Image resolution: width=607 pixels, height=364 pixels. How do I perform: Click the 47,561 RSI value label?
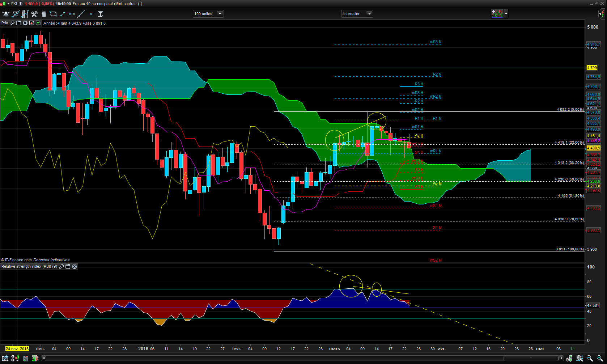pyautogui.click(x=593, y=305)
